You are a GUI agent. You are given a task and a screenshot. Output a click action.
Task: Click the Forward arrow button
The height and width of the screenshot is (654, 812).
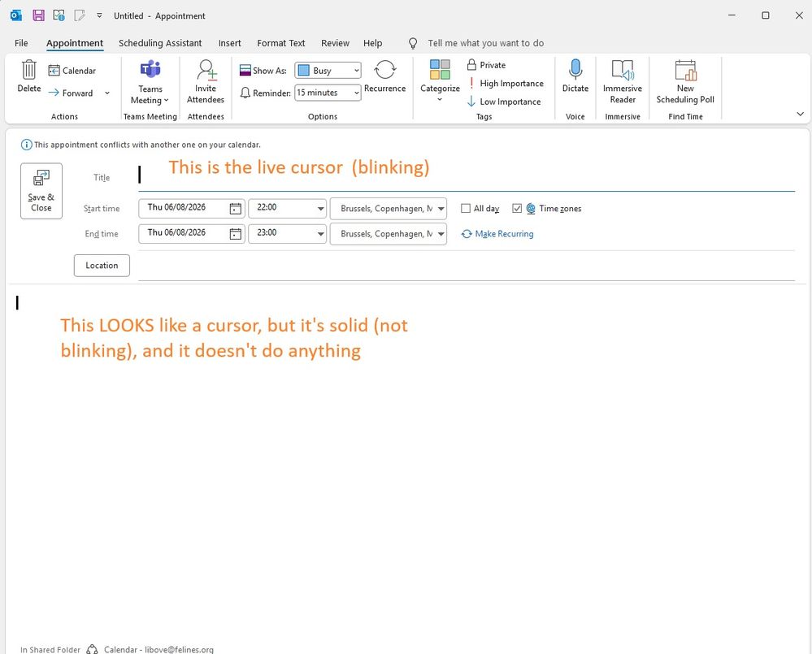[71, 93]
